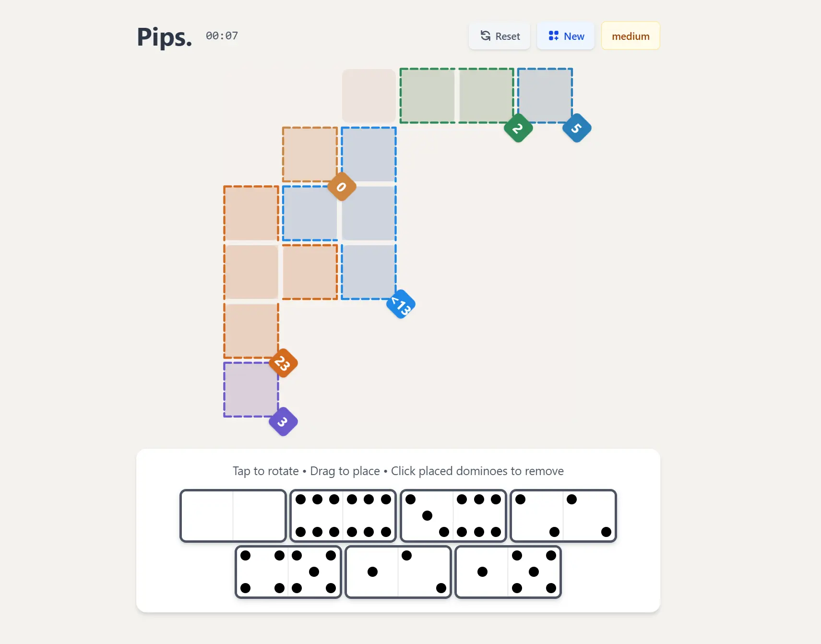Click the blue 5 constraint badge
Image resolution: width=821 pixels, height=644 pixels.
point(576,128)
